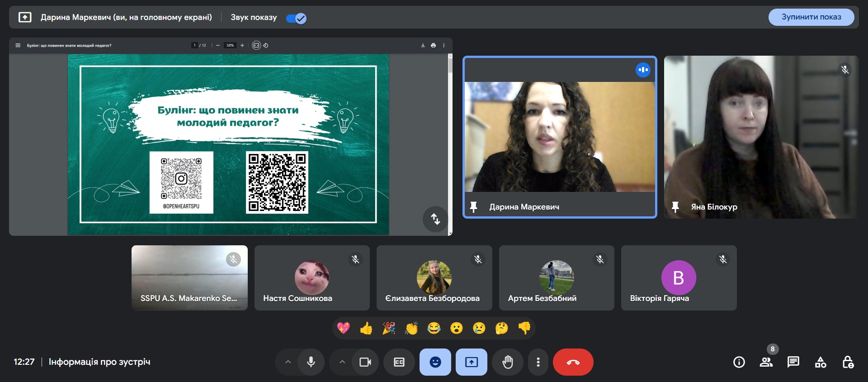Click Інформація про зустріч label
Viewport: 868px width, 382px height.
pos(99,362)
